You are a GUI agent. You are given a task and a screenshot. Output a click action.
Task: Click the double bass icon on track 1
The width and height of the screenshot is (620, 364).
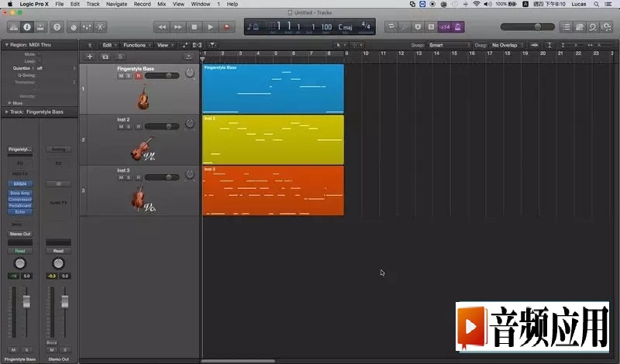[143, 97]
